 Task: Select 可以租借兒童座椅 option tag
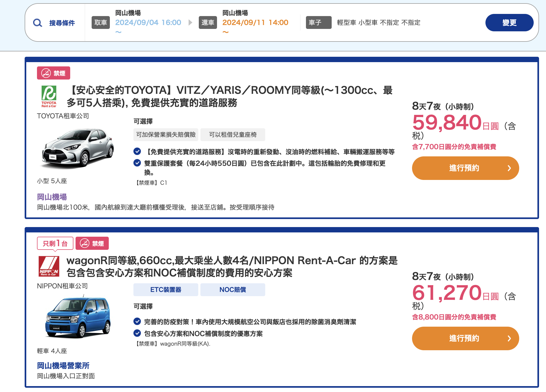point(233,135)
